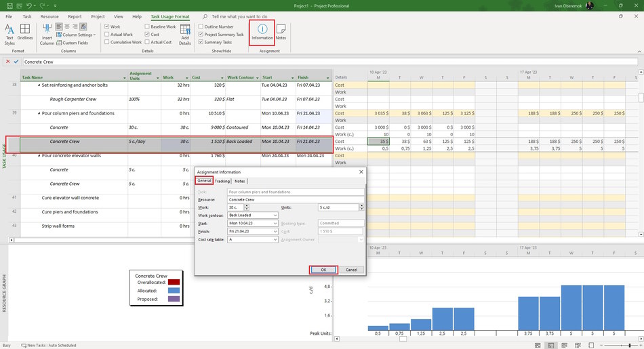Collapse 'Set reinforcing and anchor bolts' task
This screenshot has height=349, width=644.
point(39,85)
